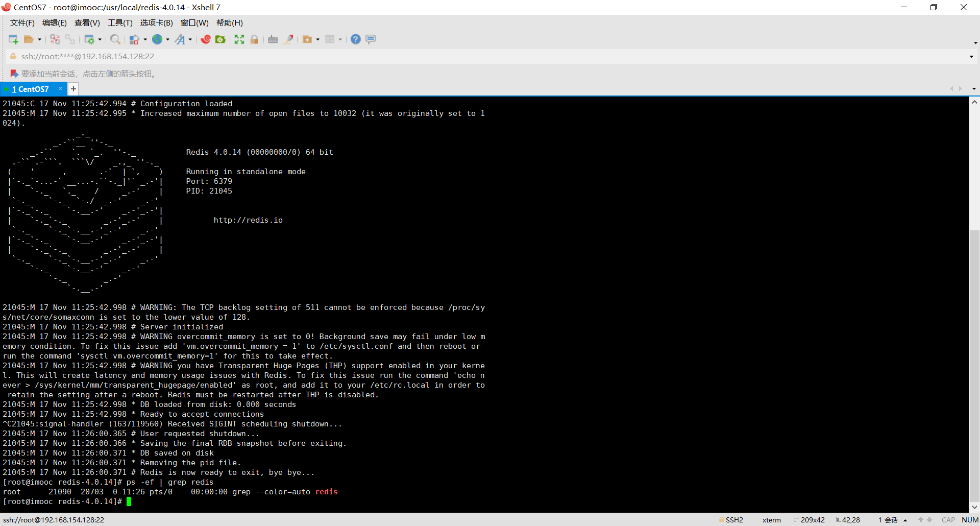Open the 帮助(H) menu
This screenshot has height=526, width=980.
tap(230, 23)
